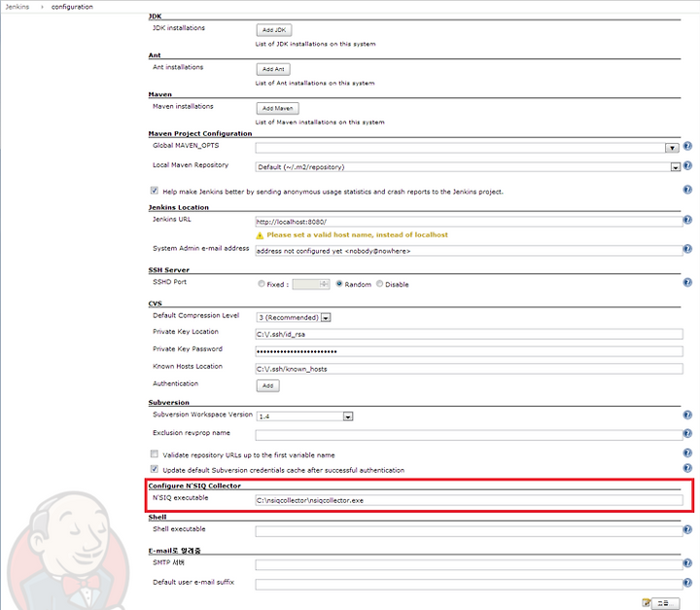Select Disable SSHD port radio button
Viewport: 700px width, 610px height.
click(x=379, y=284)
